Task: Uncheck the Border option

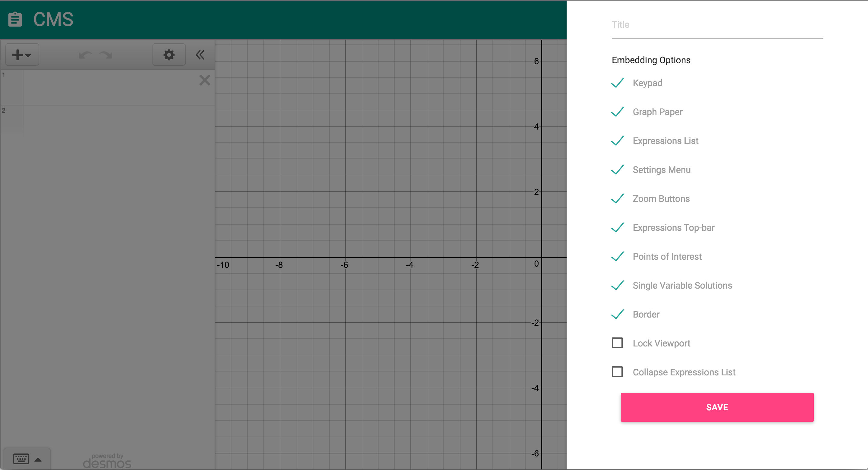Action: (x=617, y=314)
